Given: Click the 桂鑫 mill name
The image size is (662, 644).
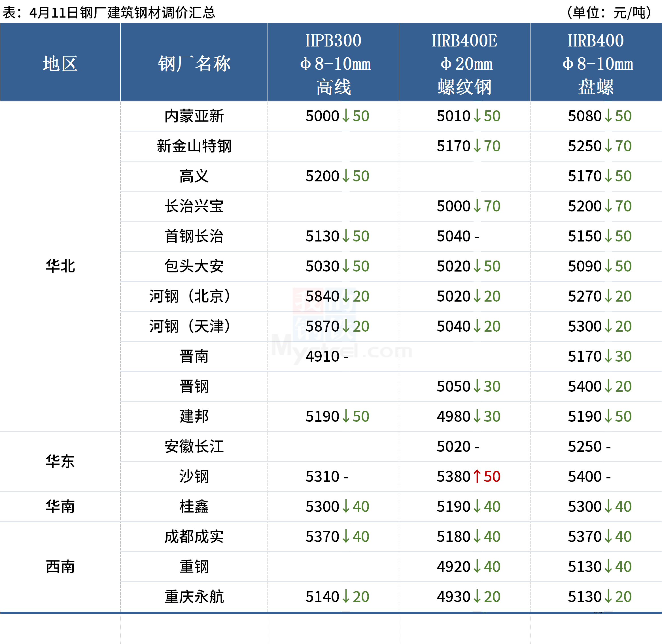Looking at the screenshot, I should [x=194, y=506].
